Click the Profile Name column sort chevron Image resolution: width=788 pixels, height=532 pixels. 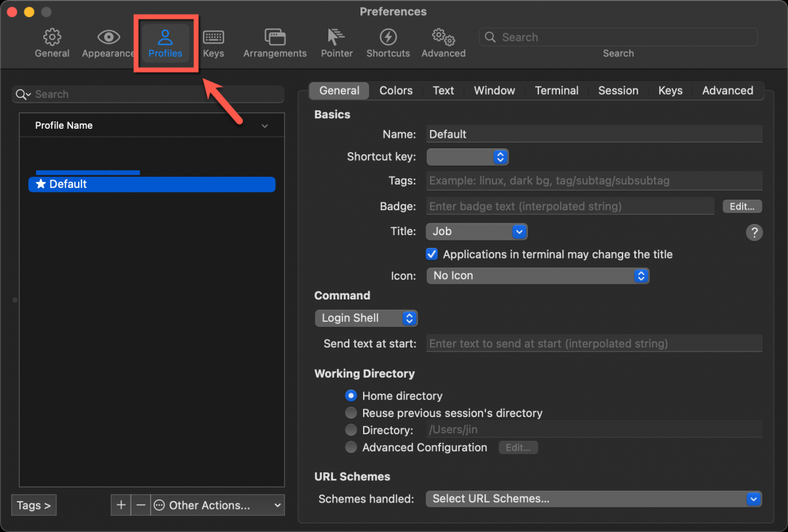tap(265, 126)
